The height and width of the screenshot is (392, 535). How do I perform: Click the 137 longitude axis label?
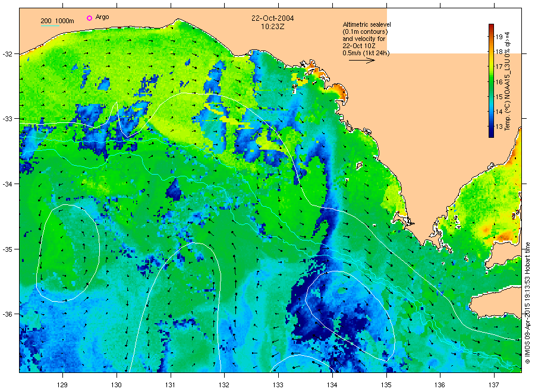tap(494, 385)
